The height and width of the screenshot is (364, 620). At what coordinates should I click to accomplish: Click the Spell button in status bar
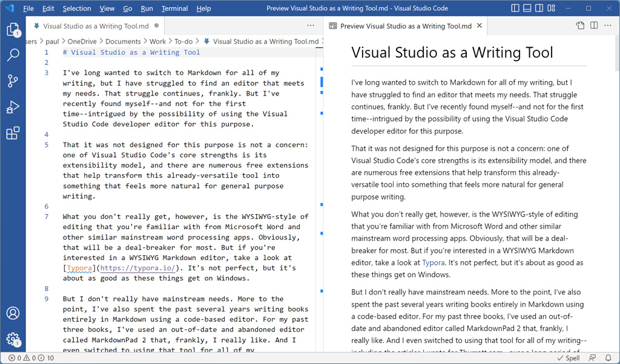click(x=568, y=358)
